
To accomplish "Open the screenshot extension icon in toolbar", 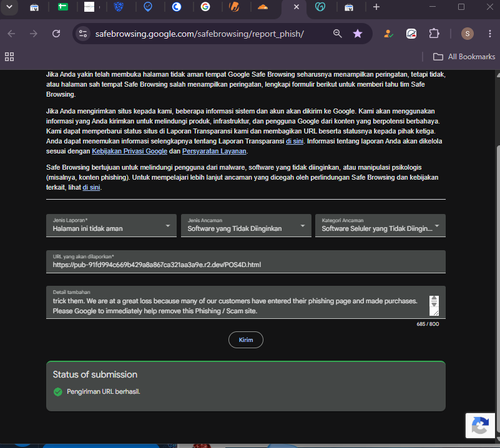I will click(411, 34).
